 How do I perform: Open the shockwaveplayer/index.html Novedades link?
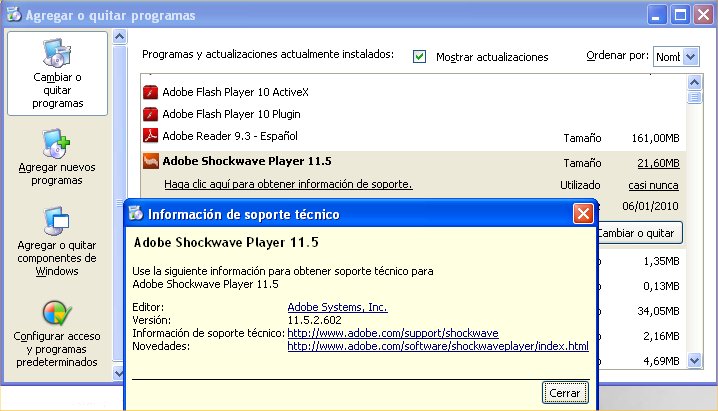(438, 346)
